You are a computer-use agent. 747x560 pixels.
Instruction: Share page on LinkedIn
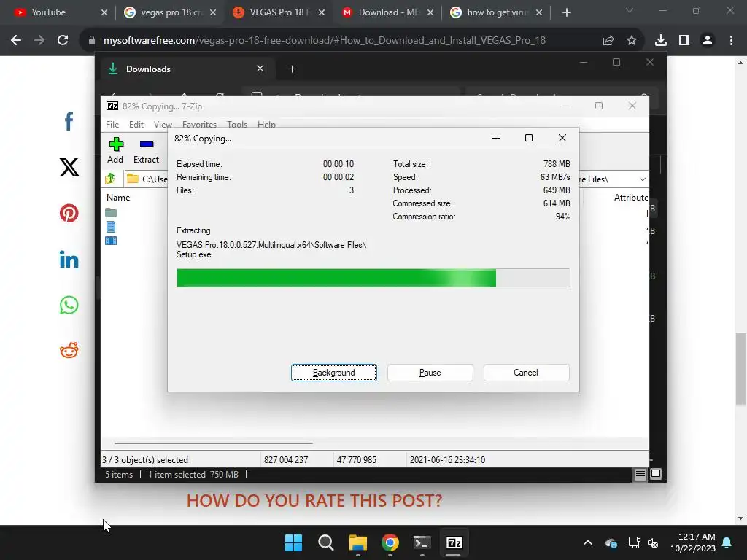pos(69,260)
